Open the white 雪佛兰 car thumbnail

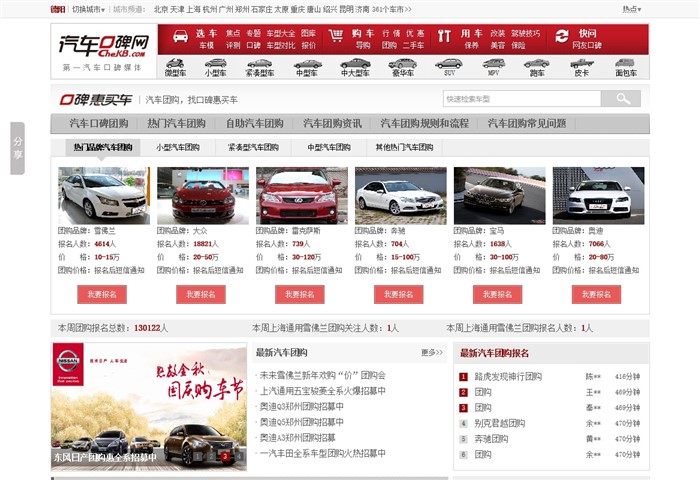pos(104,196)
